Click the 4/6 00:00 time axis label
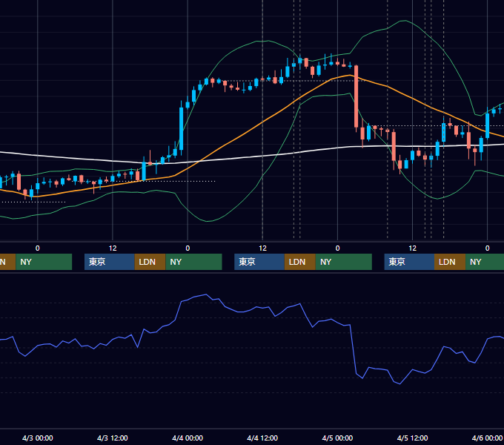The image size is (504, 445). click(x=487, y=438)
